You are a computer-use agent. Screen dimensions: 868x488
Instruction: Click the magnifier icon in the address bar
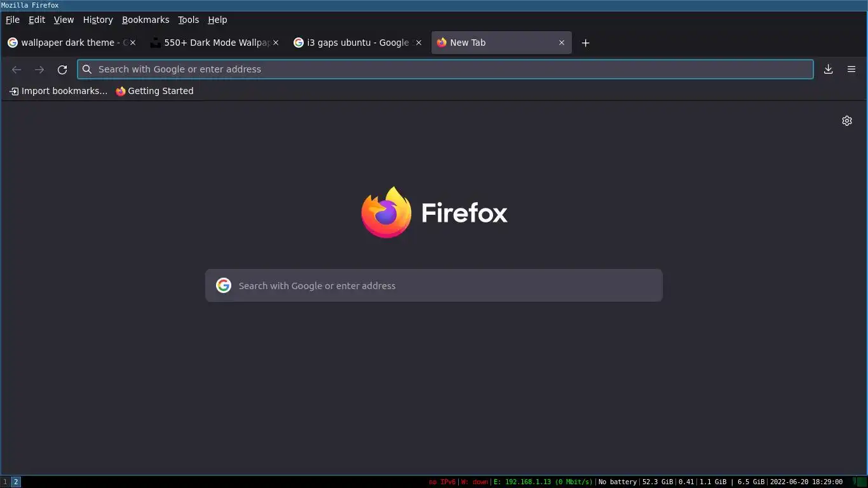pyautogui.click(x=88, y=69)
